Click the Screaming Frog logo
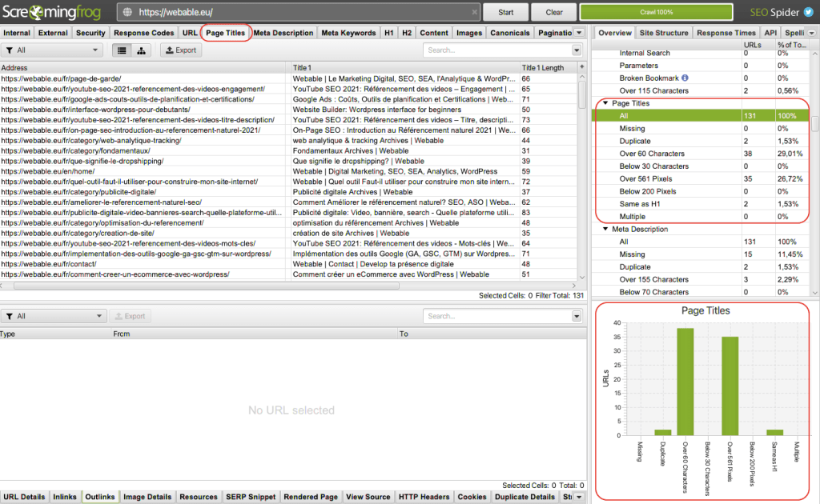The height and width of the screenshot is (504, 820). pos(52,12)
